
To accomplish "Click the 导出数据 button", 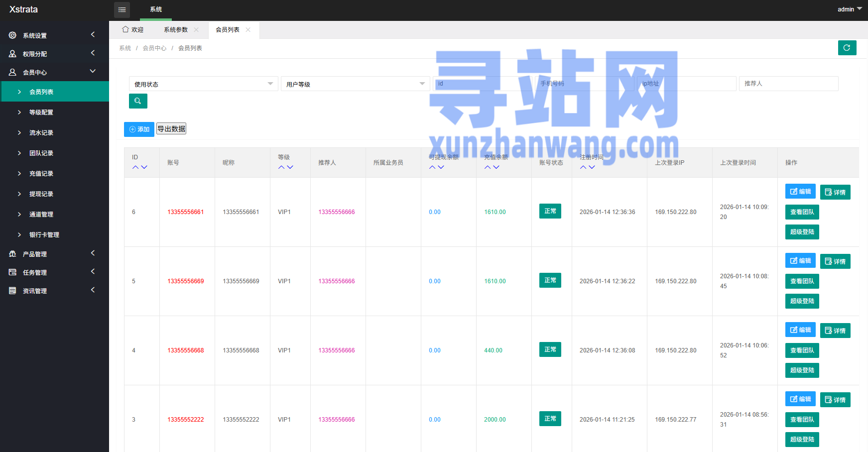I will coord(171,129).
